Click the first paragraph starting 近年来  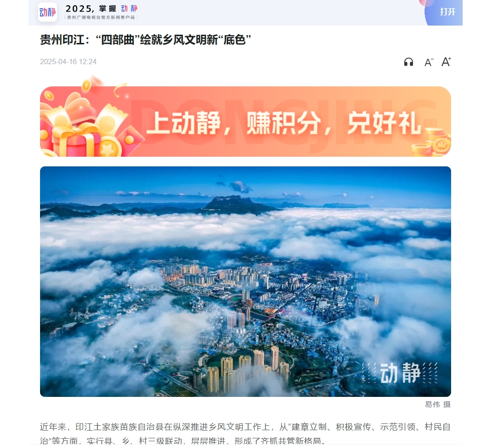[246, 434]
